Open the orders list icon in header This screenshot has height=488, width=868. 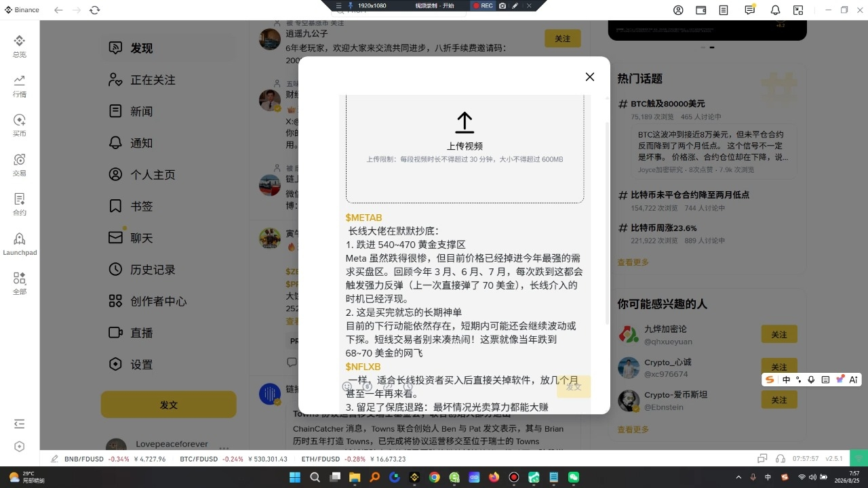point(724,10)
